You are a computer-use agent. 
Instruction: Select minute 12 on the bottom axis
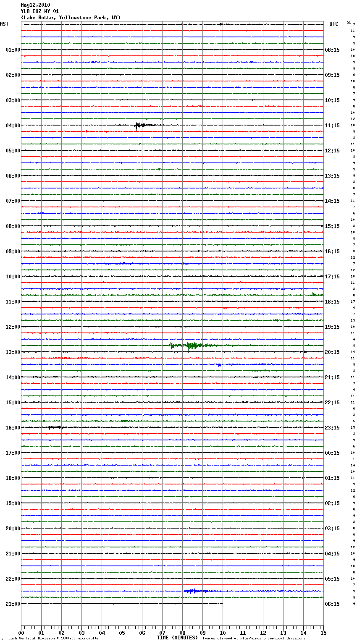[263, 633]
